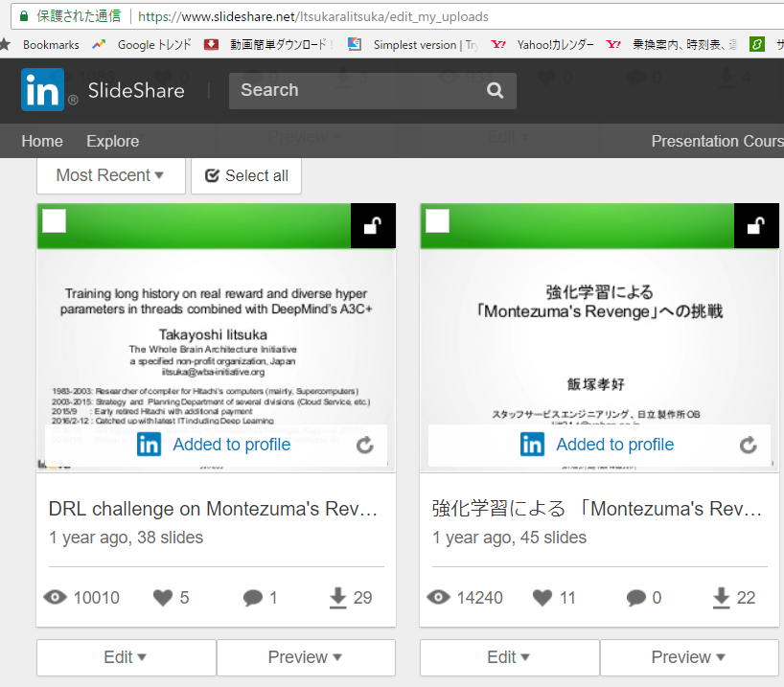Open the 強化学習による slide thumbnail
Screen dimensions: 784x687
(599, 337)
